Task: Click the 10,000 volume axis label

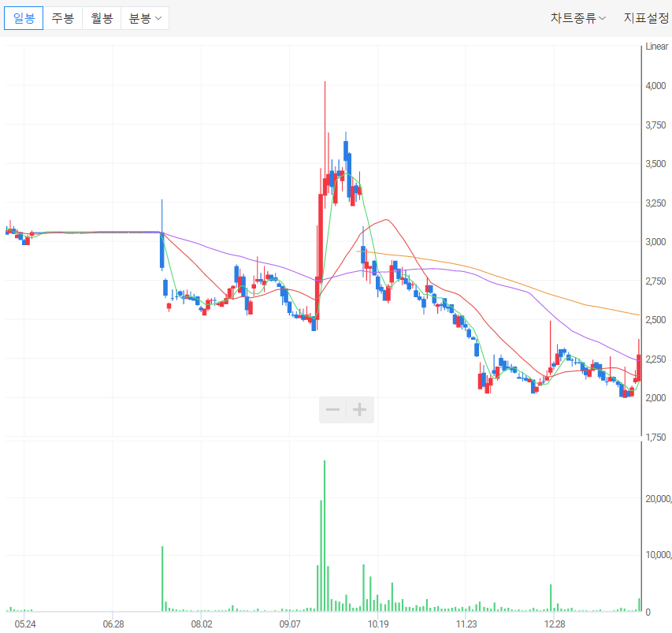Action: [x=659, y=555]
